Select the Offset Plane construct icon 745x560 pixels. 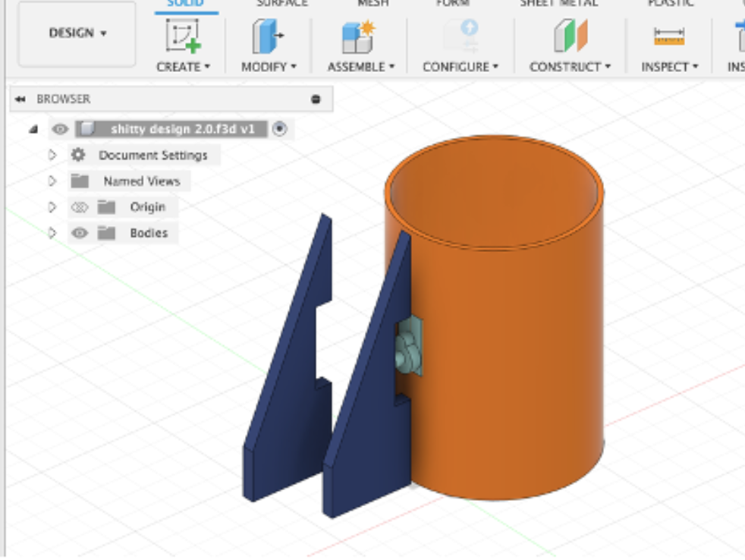(x=571, y=36)
